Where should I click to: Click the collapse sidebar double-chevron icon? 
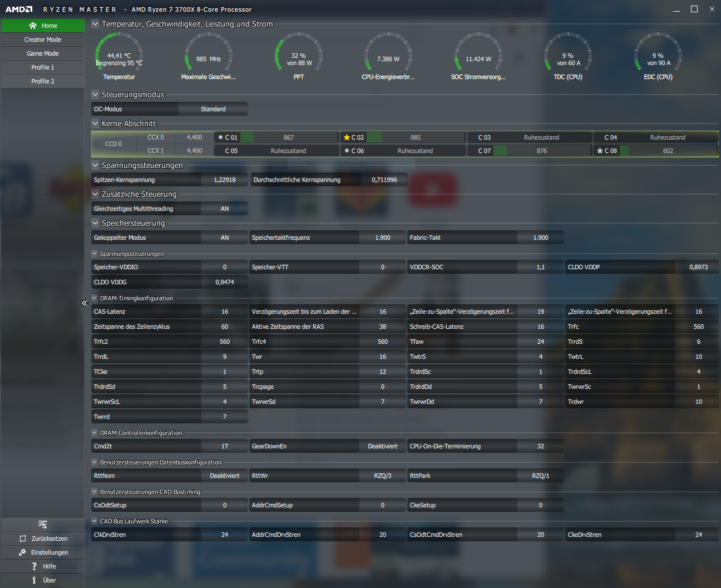85,303
